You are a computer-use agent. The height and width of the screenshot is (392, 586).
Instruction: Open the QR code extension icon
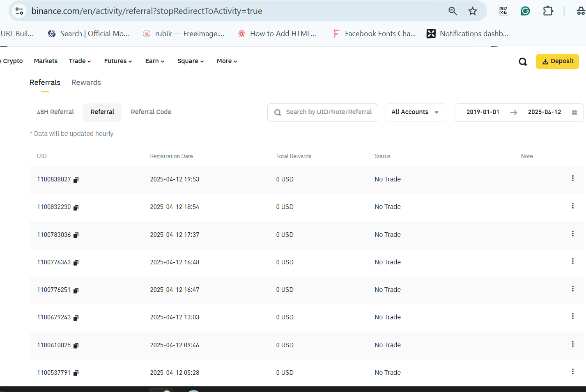(503, 11)
